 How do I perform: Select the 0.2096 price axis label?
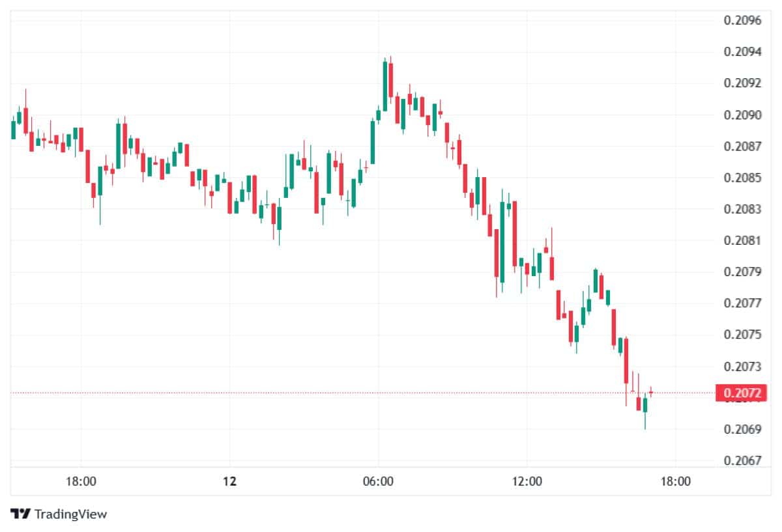[x=742, y=20]
